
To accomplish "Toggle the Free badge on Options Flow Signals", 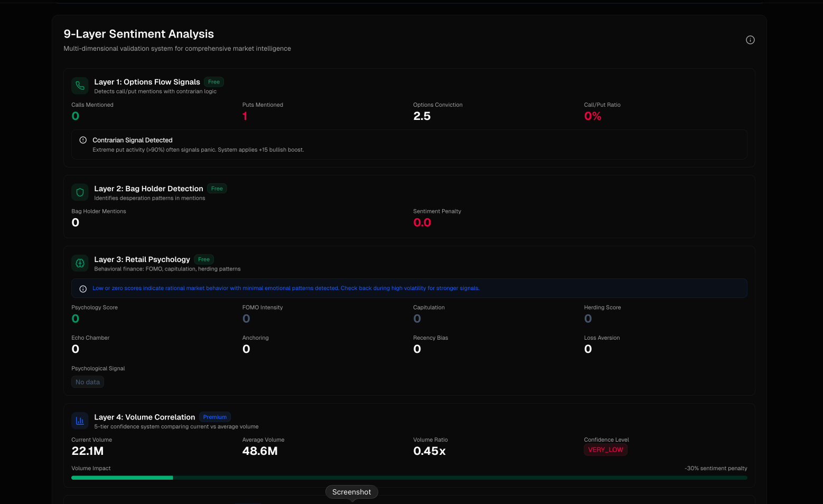I will point(213,81).
